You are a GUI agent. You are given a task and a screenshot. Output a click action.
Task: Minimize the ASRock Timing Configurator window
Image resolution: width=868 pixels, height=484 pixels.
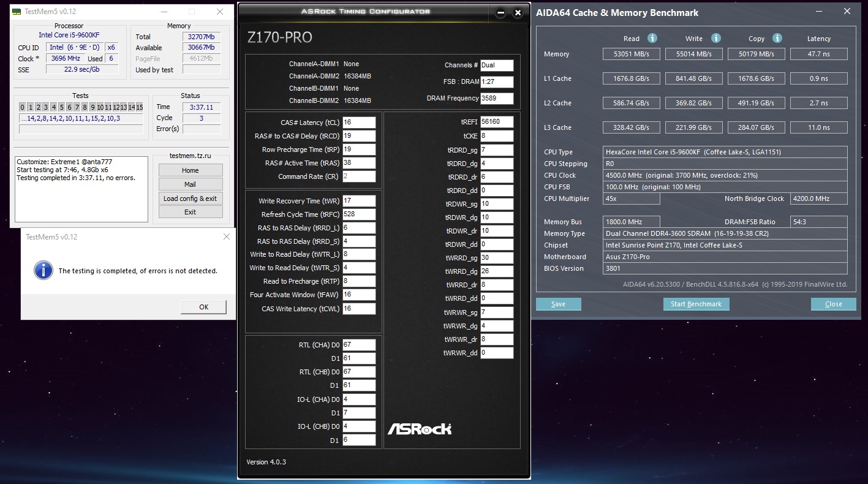501,12
